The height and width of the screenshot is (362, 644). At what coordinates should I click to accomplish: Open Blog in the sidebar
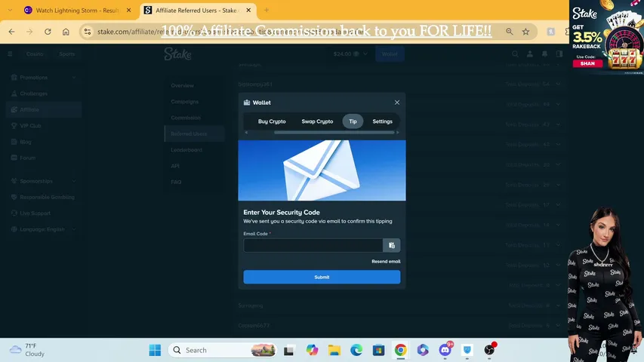(44, 142)
